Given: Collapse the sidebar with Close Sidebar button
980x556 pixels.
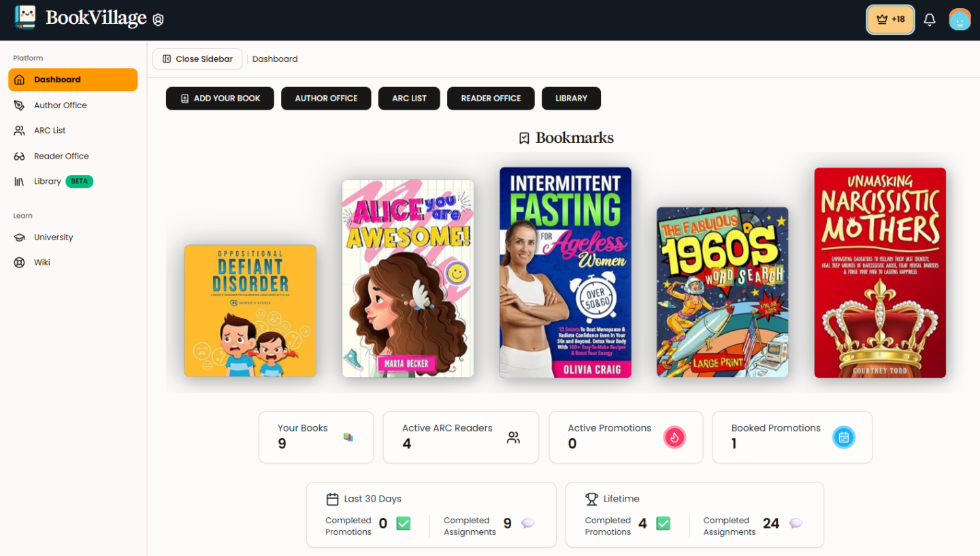Looking at the screenshot, I should 197,59.
